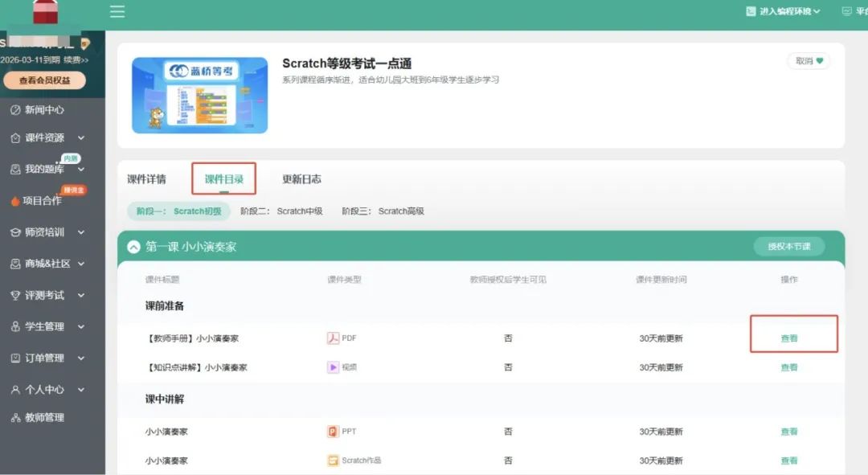This screenshot has width=868, height=475.
Task: Click the 新闻中心 sidebar icon
Action: tap(15, 109)
